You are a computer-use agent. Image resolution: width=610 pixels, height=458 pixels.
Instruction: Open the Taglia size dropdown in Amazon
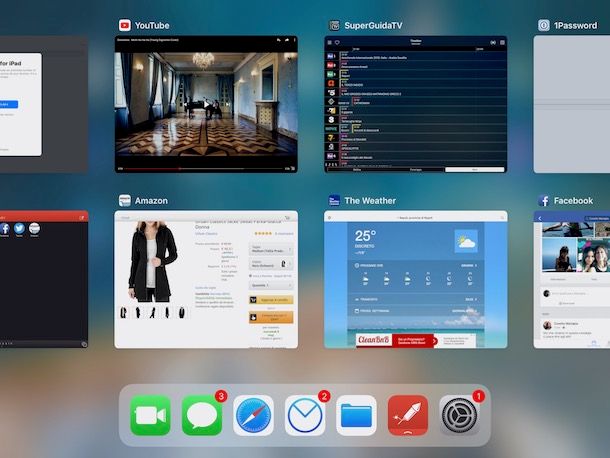(x=271, y=249)
